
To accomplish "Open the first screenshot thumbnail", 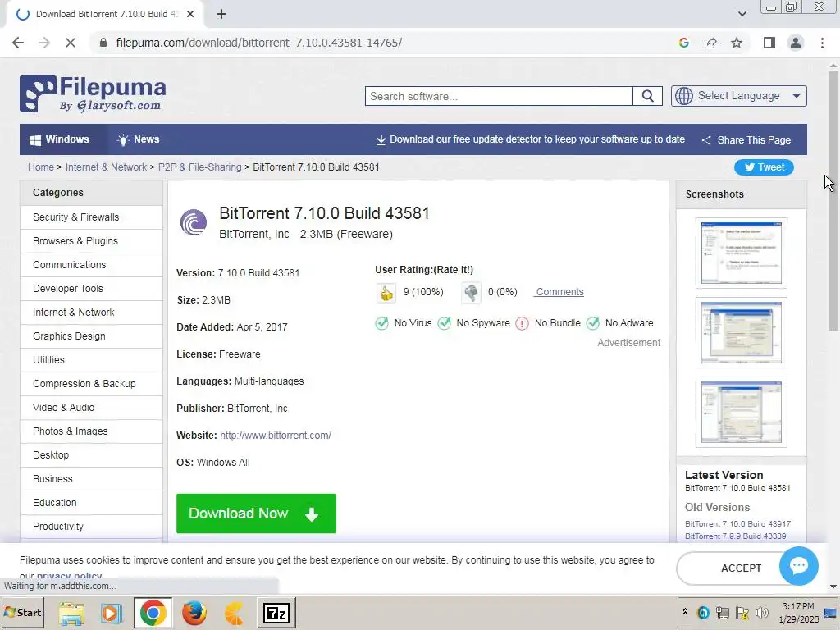I will (x=742, y=253).
